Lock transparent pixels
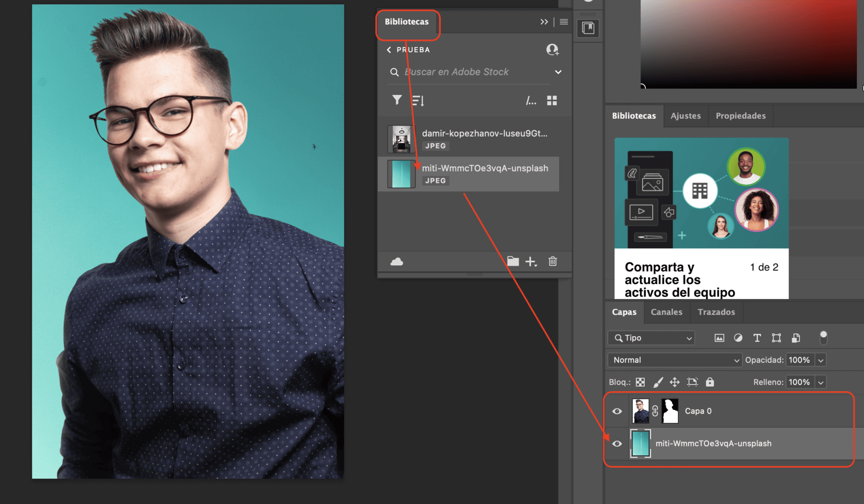This screenshot has width=864, height=504. pos(640,382)
